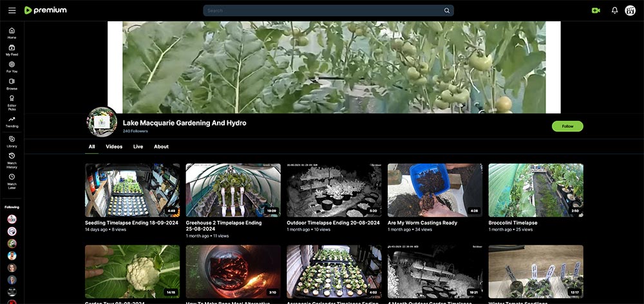Open Trending in sidebar
The image size is (644, 304).
[12, 122]
